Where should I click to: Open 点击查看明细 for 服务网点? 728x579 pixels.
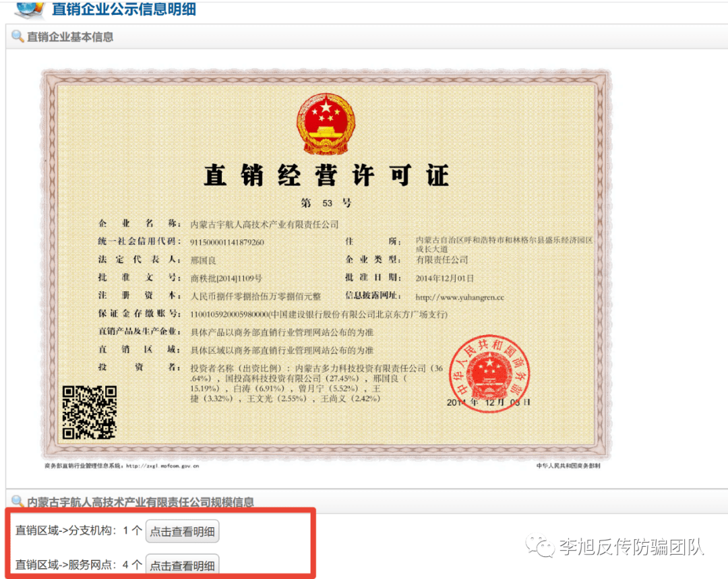[x=183, y=566]
